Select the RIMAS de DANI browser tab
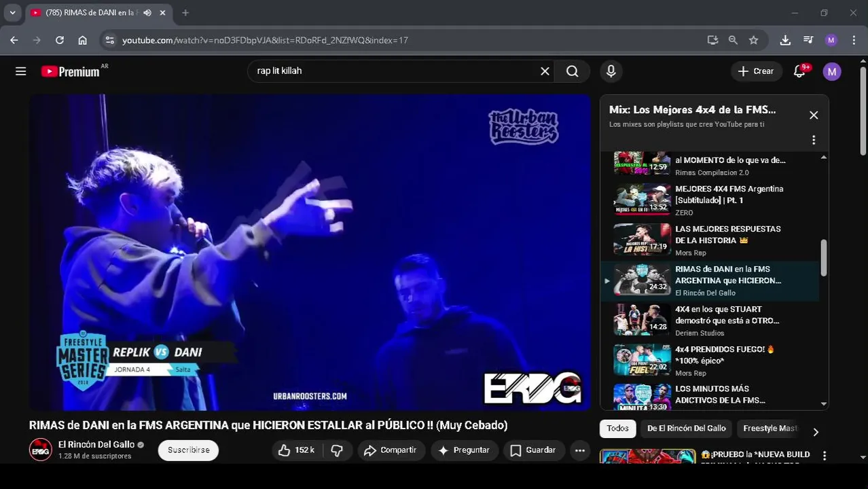Viewport: 868px width, 489px height. pos(98,13)
